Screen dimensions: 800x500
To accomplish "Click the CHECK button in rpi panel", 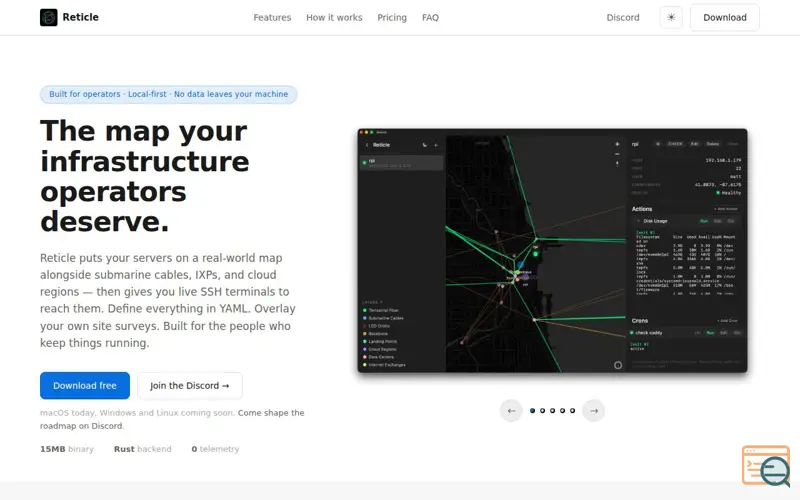I will 675,144.
